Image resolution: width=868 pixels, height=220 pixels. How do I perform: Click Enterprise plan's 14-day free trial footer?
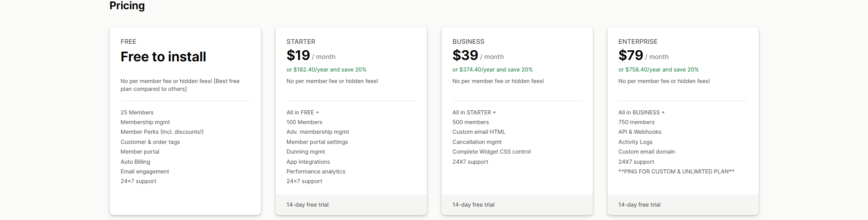coord(639,205)
